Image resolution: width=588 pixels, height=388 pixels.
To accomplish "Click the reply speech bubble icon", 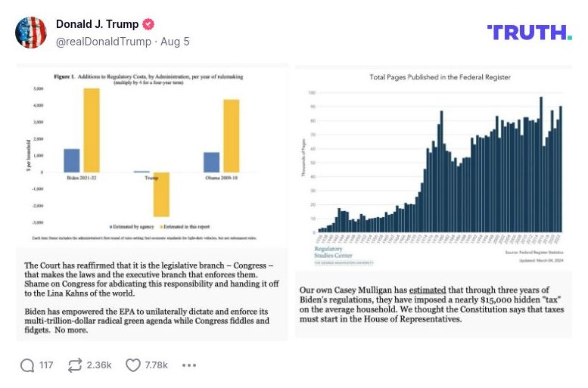I will (x=27, y=365).
